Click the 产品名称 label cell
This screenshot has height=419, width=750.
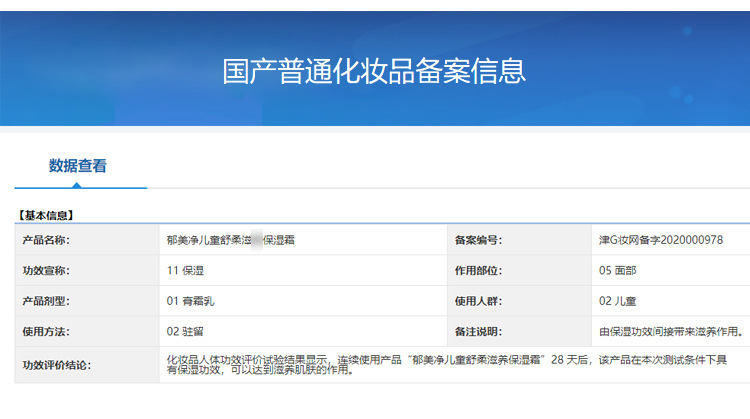87,240
